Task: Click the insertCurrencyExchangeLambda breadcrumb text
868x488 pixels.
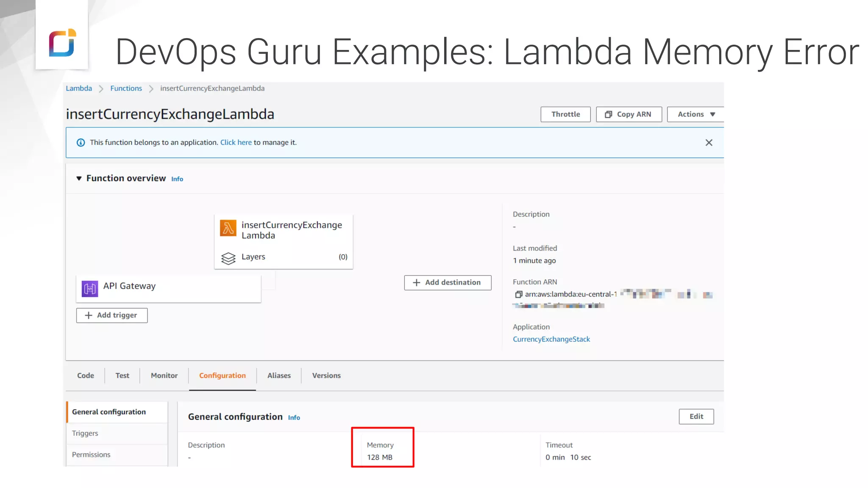Action: click(x=212, y=88)
